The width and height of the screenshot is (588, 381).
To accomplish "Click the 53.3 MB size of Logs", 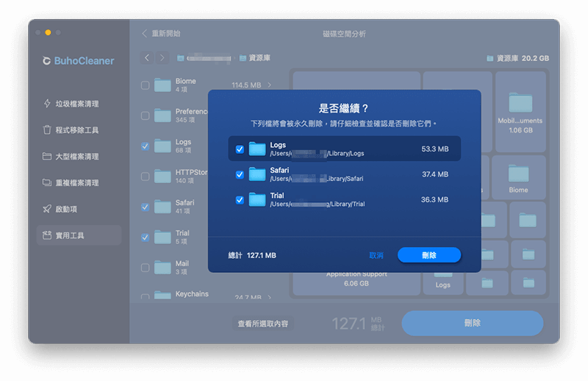I will click(x=434, y=149).
